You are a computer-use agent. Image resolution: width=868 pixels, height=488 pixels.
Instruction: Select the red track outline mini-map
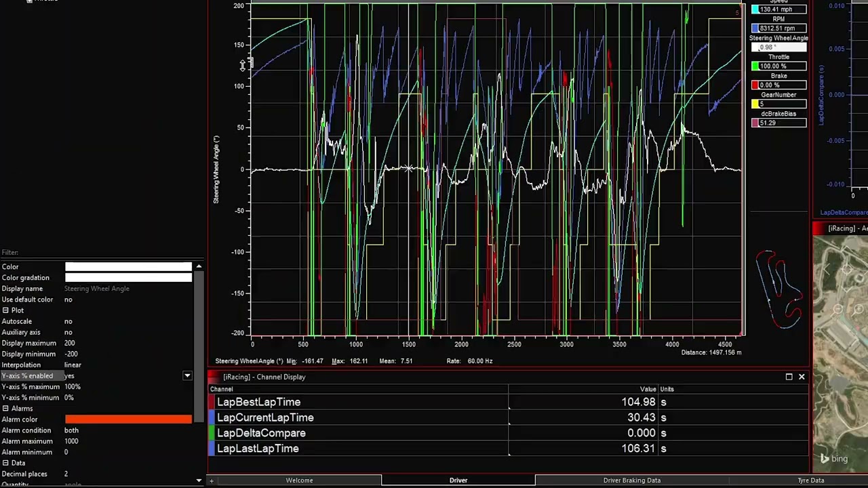pos(779,289)
